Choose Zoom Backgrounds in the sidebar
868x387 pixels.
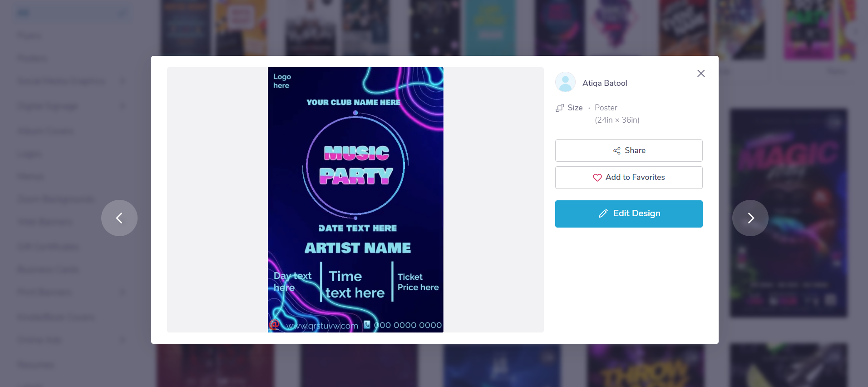click(x=56, y=199)
